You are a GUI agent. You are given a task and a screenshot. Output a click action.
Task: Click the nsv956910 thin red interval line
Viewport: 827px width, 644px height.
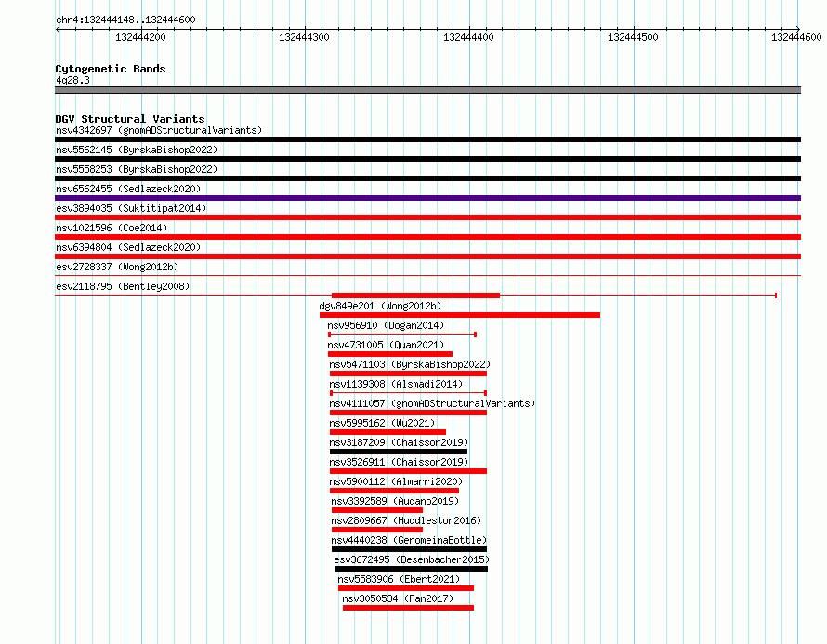click(x=402, y=335)
